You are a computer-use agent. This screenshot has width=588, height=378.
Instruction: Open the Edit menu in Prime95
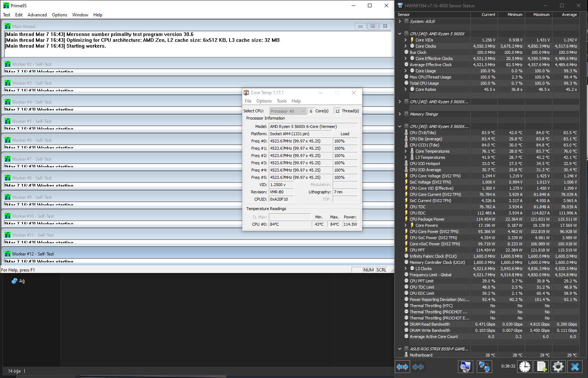point(19,15)
